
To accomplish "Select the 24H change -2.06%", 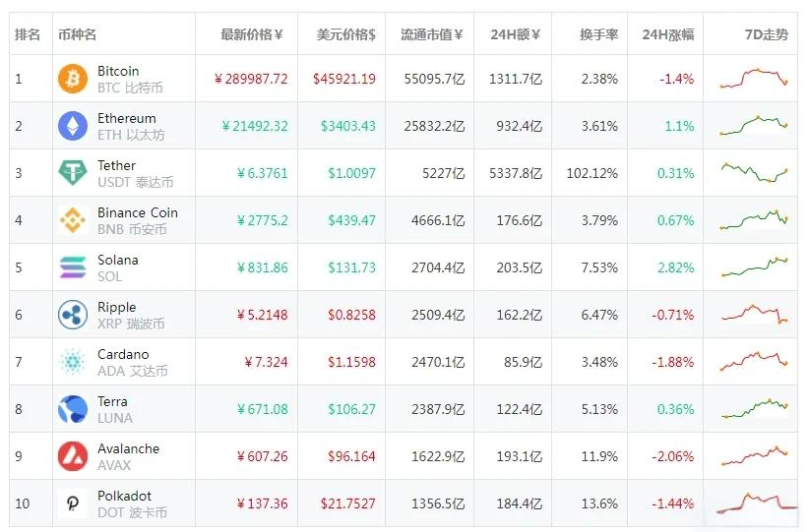I will point(673,456).
